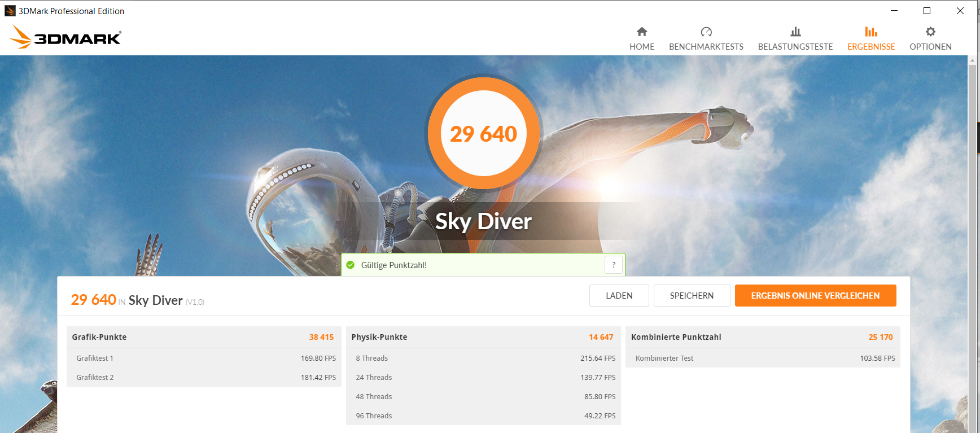Click the (V1.0) version label

pyautogui.click(x=195, y=302)
